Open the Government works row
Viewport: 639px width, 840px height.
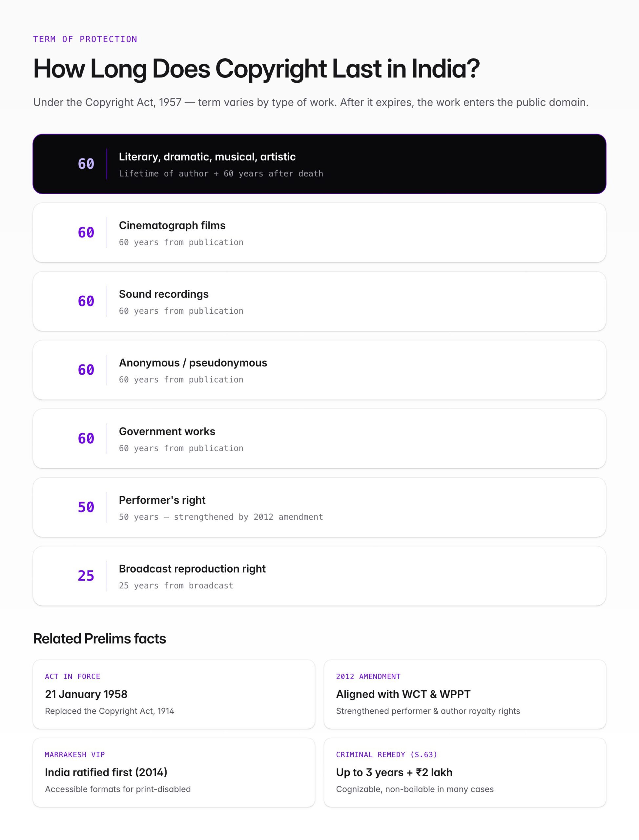319,439
